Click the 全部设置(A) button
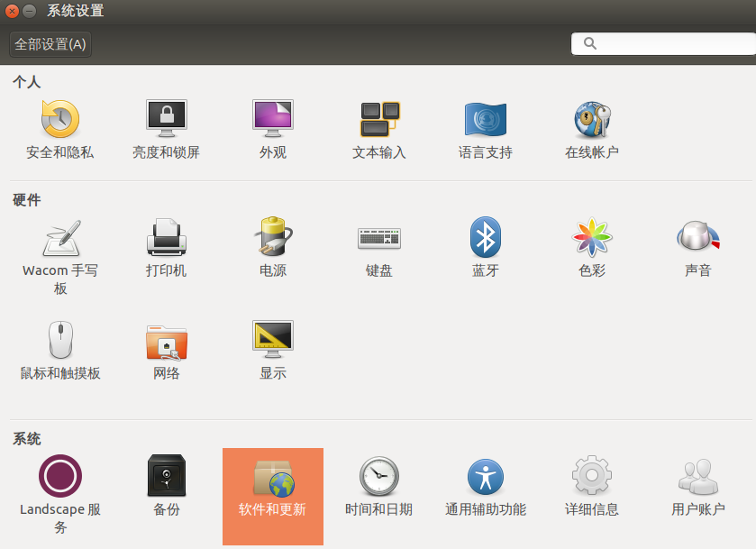 pyautogui.click(x=50, y=44)
